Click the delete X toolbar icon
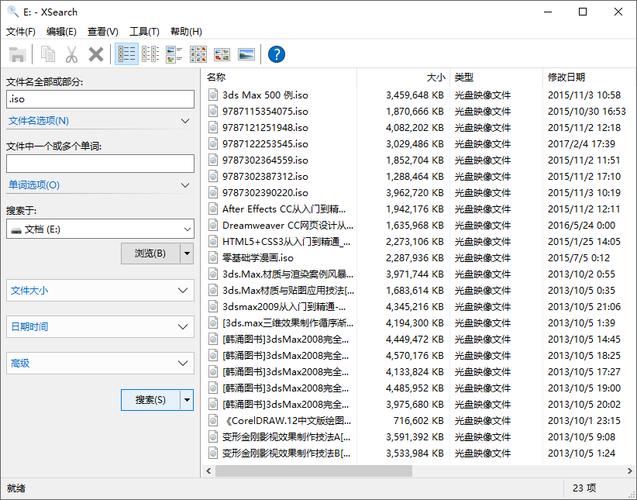637x500 pixels. tap(96, 54)
